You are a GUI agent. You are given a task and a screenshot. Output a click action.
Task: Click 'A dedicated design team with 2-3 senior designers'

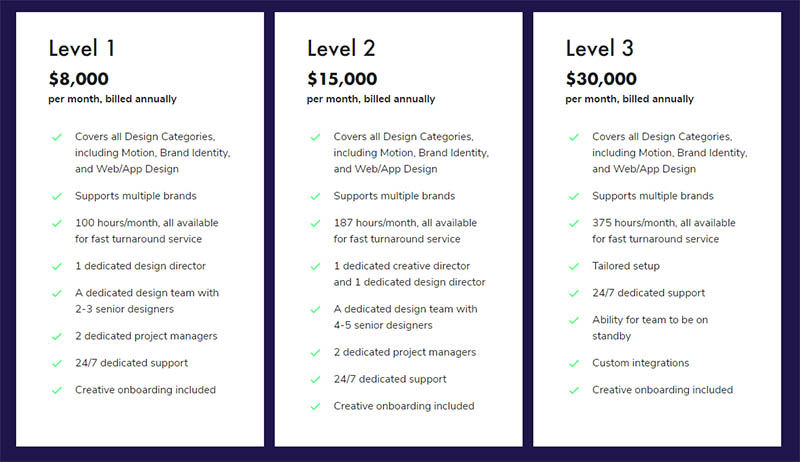[147, 301]
